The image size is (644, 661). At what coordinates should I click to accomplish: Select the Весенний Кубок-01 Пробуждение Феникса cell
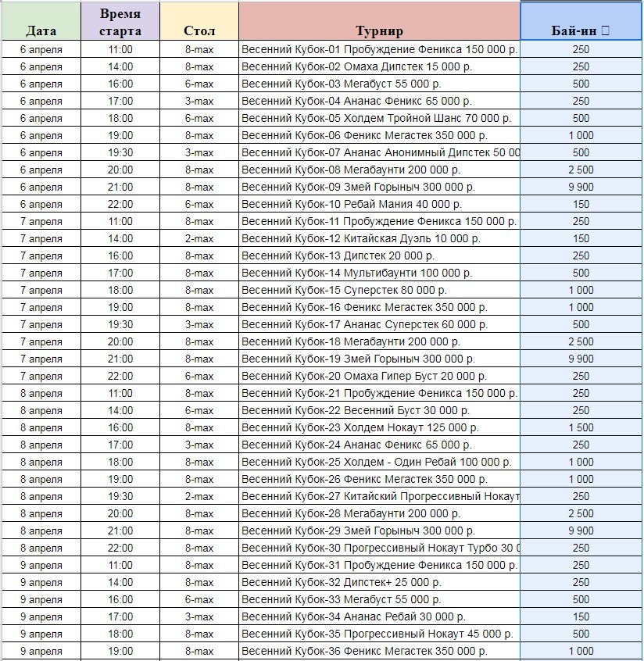point(379,49)
